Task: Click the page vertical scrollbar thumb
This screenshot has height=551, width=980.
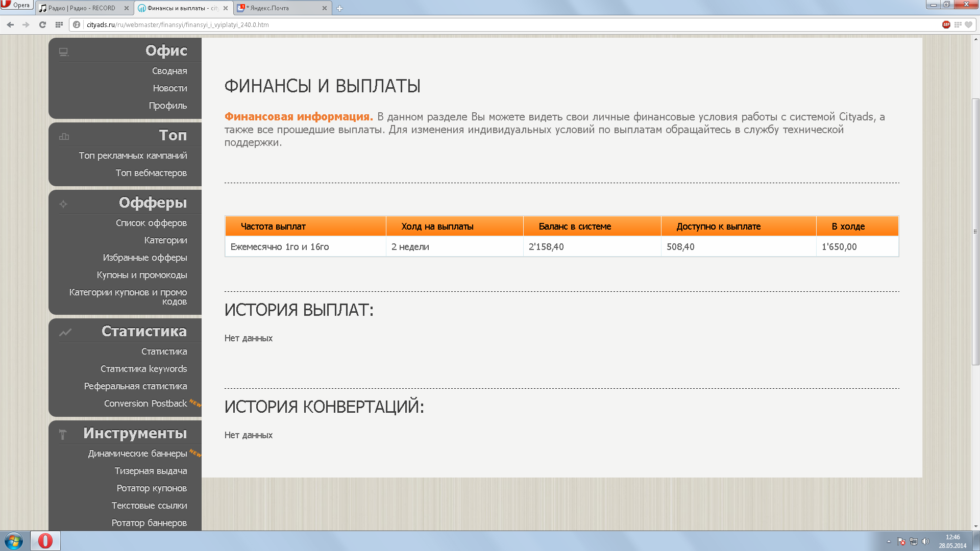Action: pos(975,231)
